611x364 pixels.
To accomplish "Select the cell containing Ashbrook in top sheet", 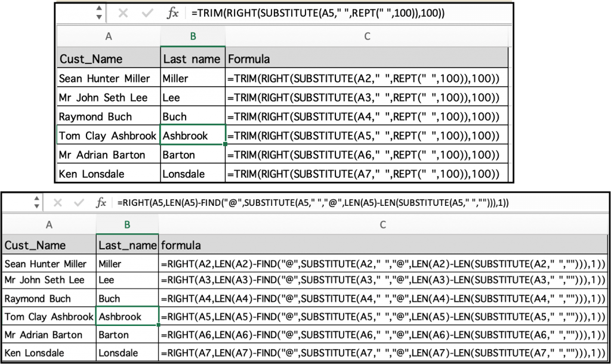I will [193, 135].
